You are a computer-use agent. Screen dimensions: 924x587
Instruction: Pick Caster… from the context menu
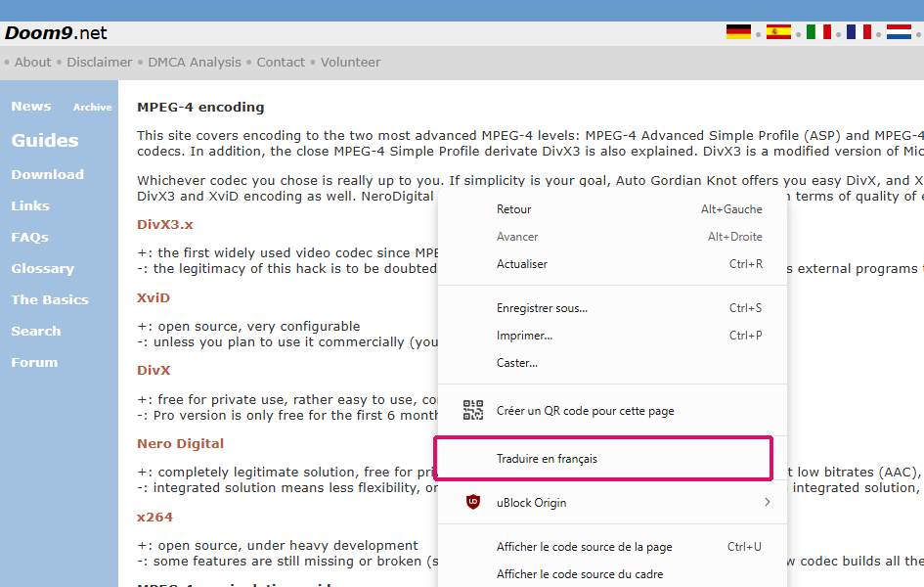coord(612,362)
